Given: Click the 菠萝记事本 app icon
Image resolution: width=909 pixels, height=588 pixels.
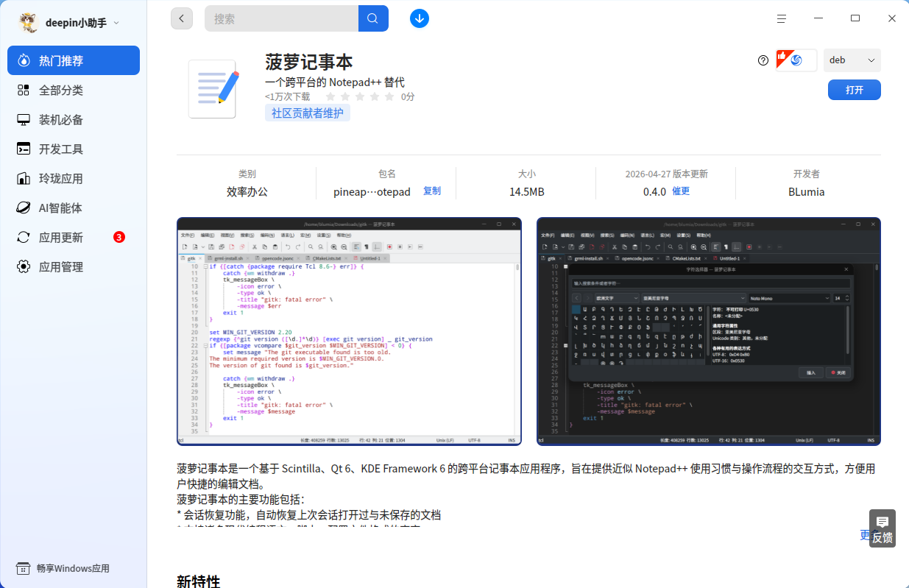Looking at the screenshot, I should [212, 89].
